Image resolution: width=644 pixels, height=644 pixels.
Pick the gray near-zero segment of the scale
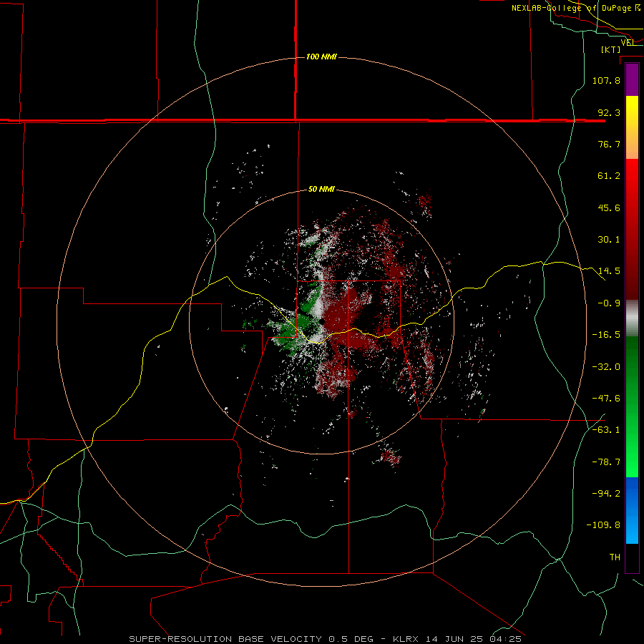632,318
